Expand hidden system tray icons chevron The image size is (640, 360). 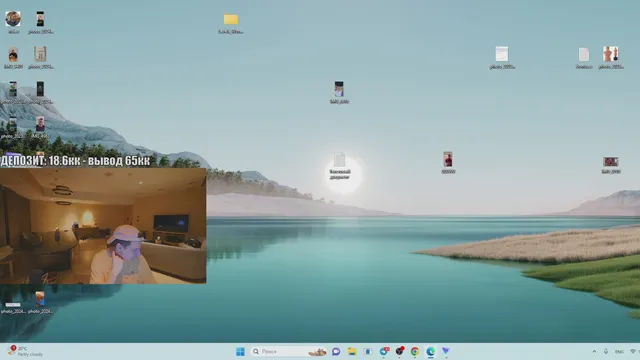(x=594, y=351)
